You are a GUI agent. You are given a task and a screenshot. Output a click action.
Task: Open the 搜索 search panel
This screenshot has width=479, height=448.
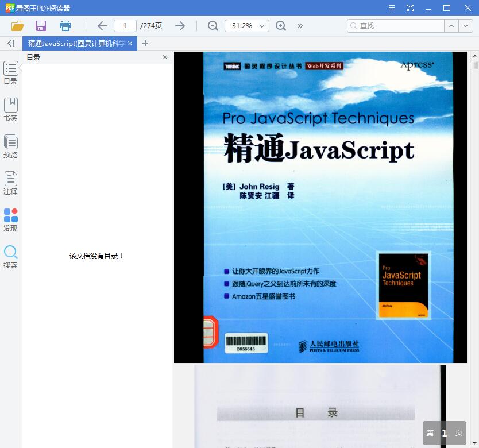pyautogui.click(x=11, y=257)
